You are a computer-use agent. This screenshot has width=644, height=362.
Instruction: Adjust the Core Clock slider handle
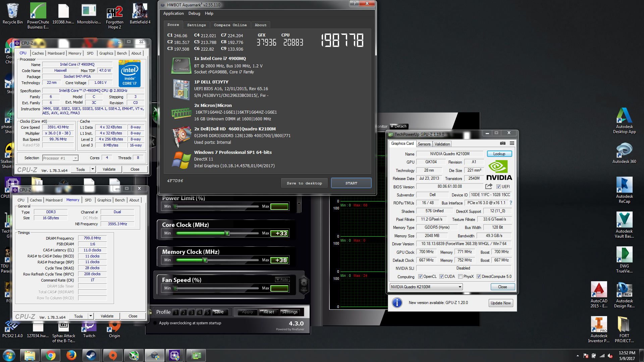(227, 233)
